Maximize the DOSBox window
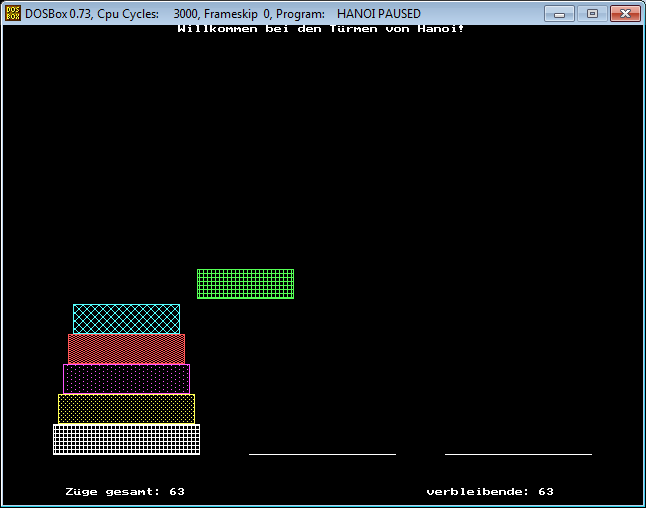The image size is (646, 508). [x=590, y=13]
